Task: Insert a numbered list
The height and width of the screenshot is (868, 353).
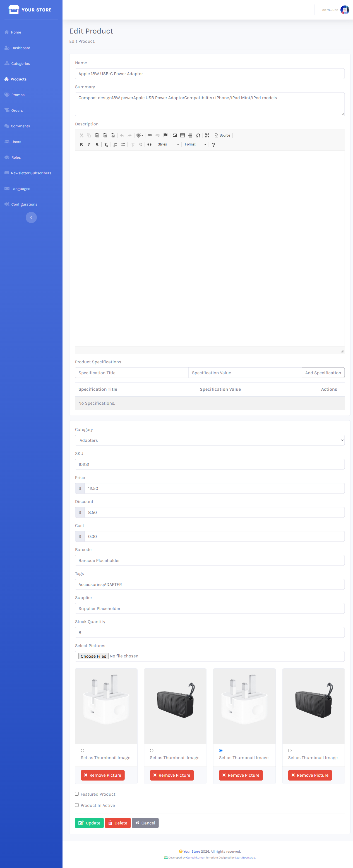Action: pyautogui.click(x=115, y=145)
